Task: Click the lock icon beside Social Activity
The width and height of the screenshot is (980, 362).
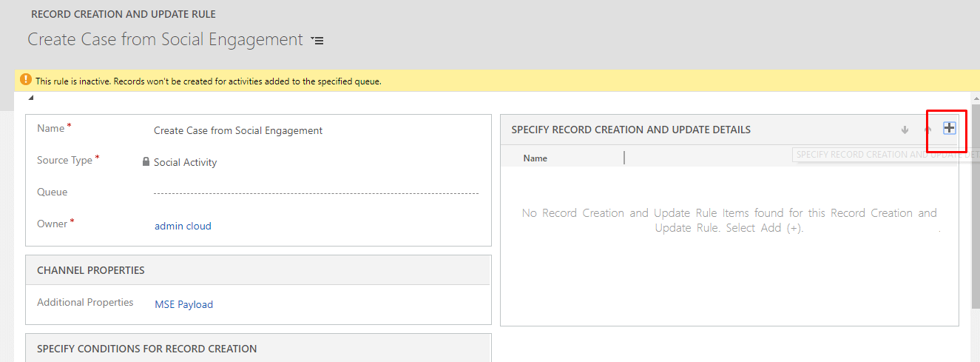Action: [146, 161]
